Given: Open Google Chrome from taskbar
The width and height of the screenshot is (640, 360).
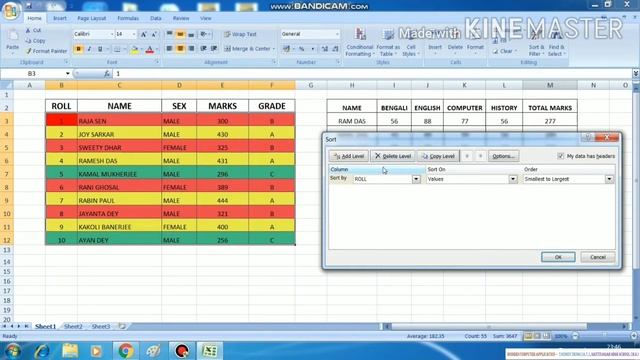Looking at the screenshot, I should coord(126,351).
